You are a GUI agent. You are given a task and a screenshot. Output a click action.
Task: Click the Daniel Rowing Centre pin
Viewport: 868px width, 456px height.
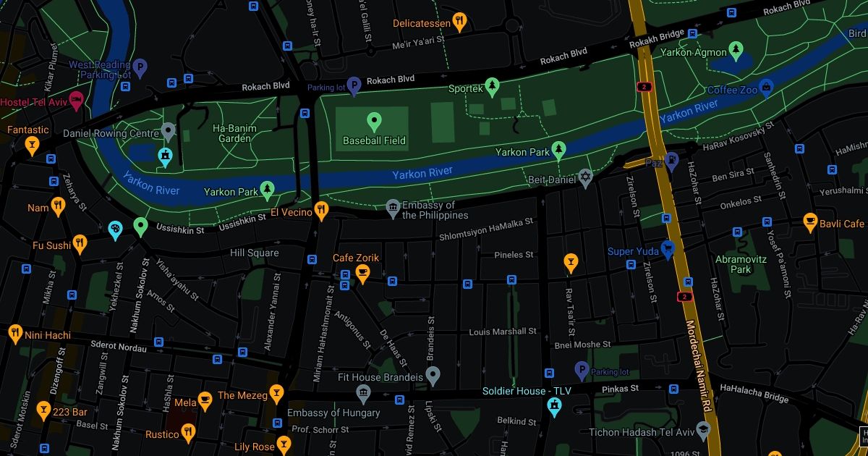point(169,132)
